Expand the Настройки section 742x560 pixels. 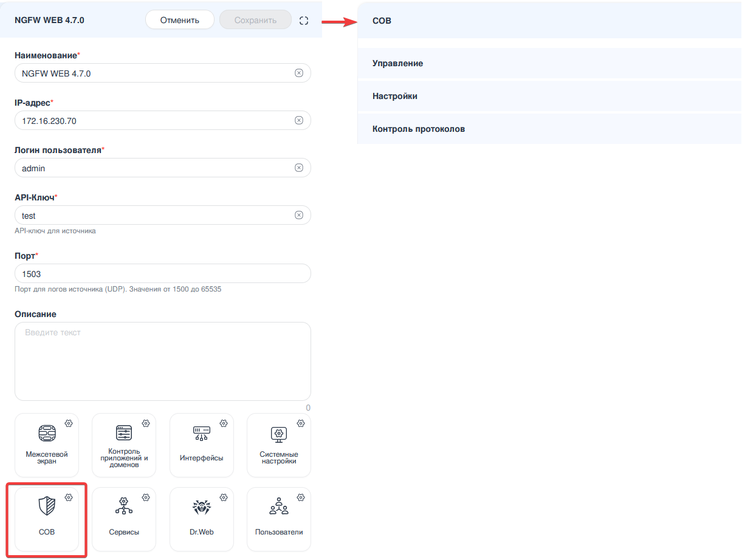549,96
